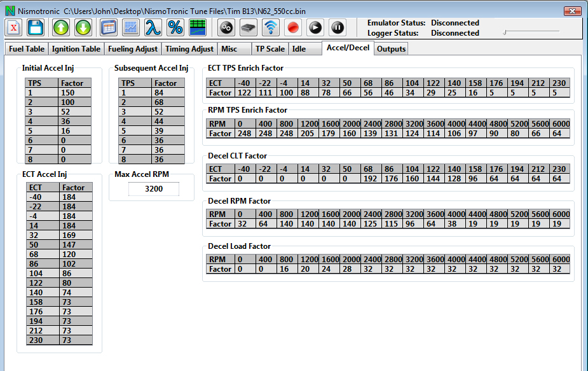This screenshot has width=588, height=371.
Task: Start logging with the red record button
Action: click(x=293, y=27)
